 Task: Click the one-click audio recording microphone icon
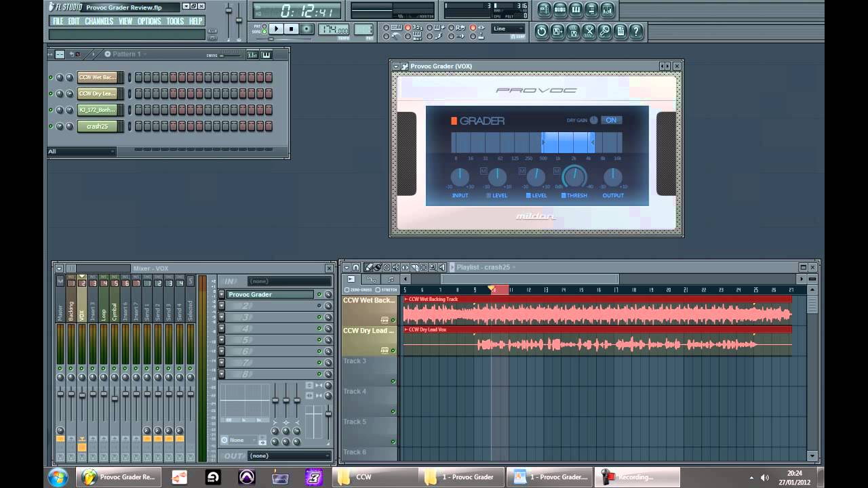(604, 31)
